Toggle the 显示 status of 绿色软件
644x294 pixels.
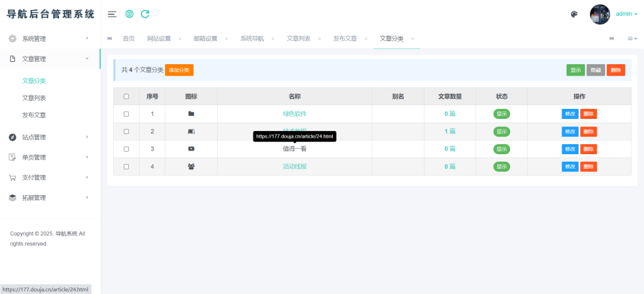click(x=501, y=114)
